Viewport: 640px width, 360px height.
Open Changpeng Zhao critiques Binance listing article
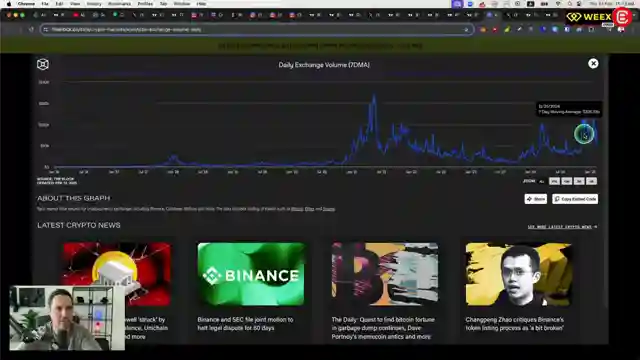coord(515,324)
